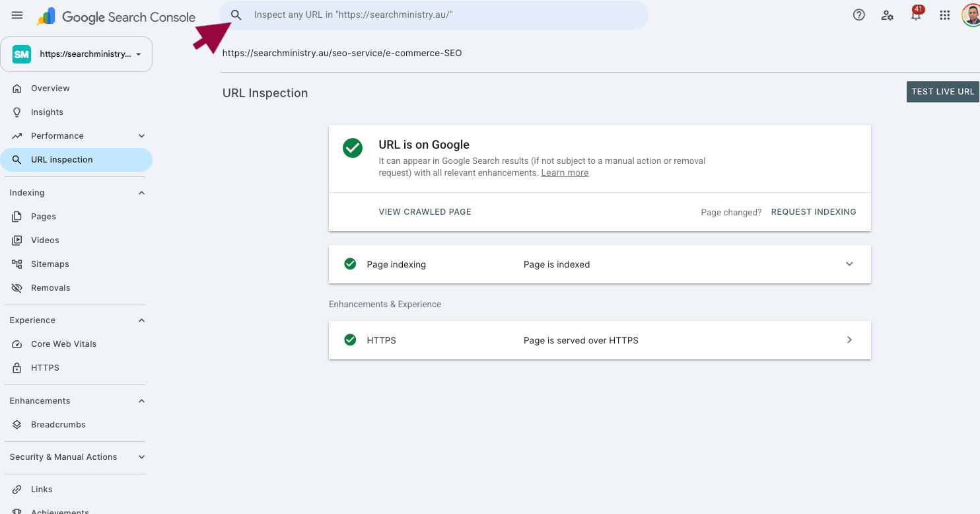Open the Google account profile avatar
This screenshot has width=980, height=514.
click(971, 15)
